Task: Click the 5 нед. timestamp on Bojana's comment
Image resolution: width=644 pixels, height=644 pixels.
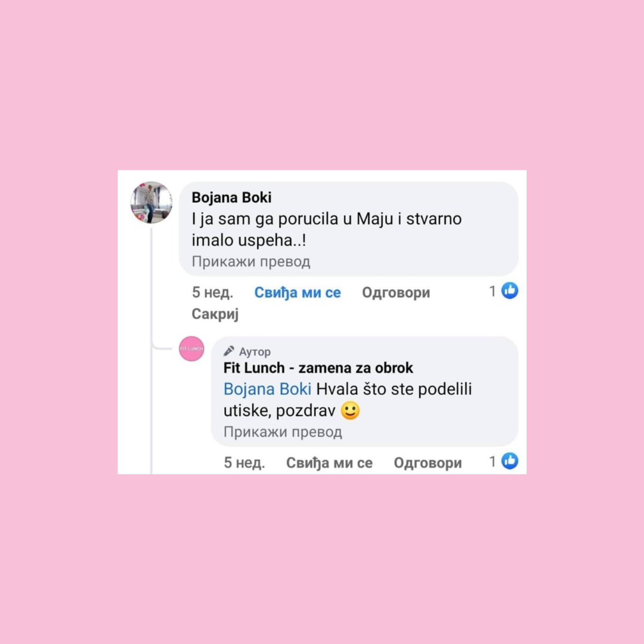Action: click(x=212, y=292)
